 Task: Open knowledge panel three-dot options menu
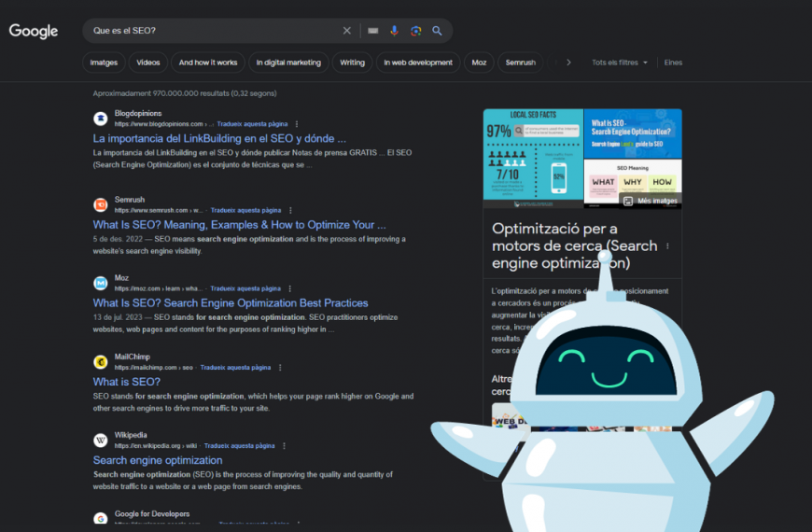click(x=667, y=246)
